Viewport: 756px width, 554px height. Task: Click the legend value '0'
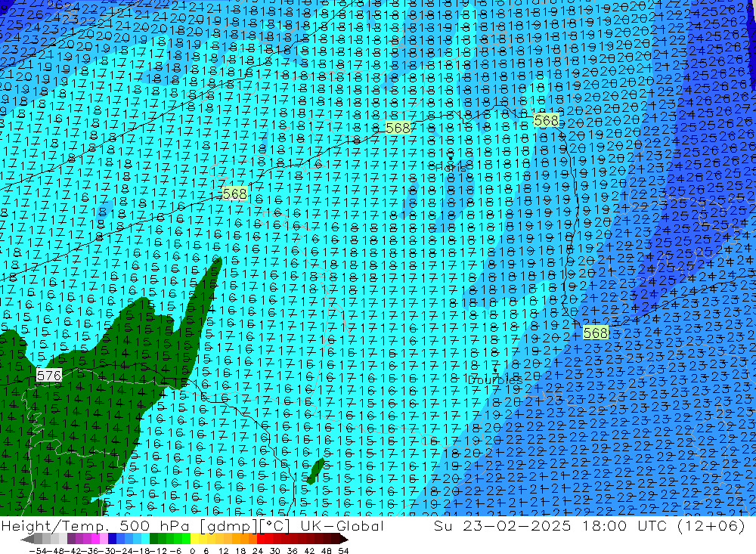click(x=192, y=551)
